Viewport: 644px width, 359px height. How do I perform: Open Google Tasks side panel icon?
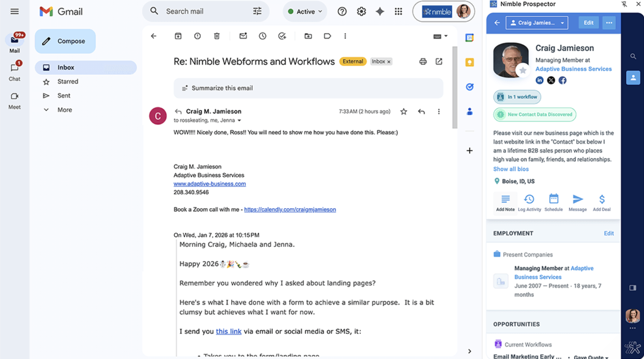click(470, 87)
